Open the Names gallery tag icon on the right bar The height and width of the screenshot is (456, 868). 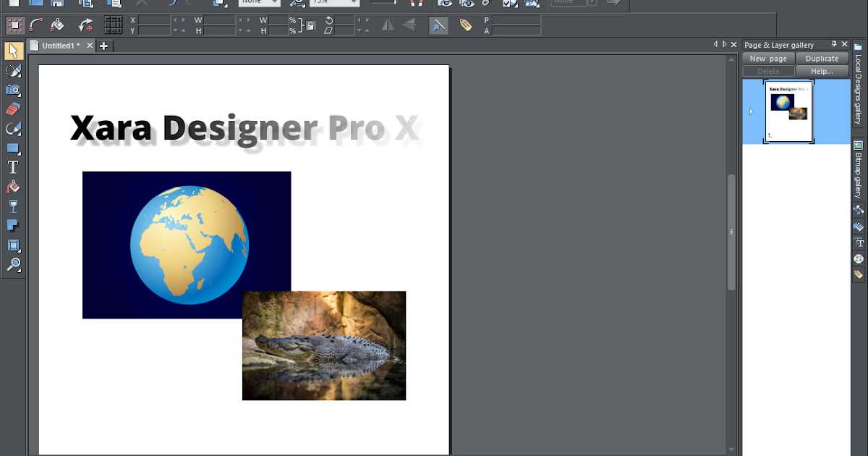click(859, 275)
